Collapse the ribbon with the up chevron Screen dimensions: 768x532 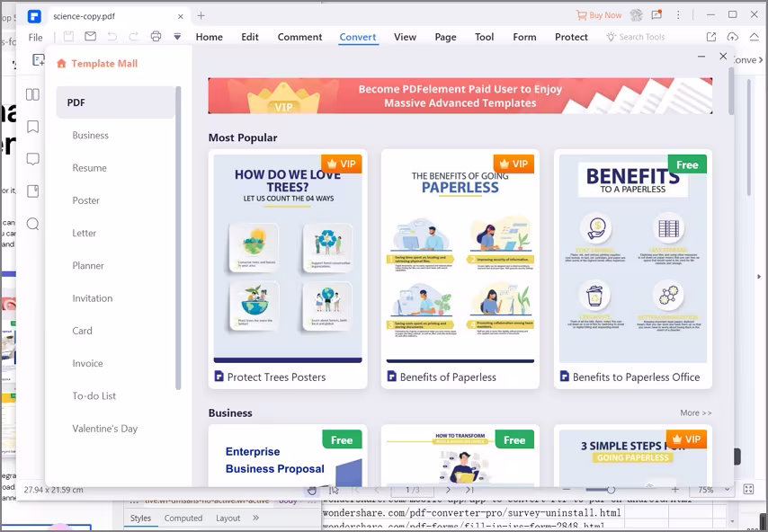tap(755, 37)
